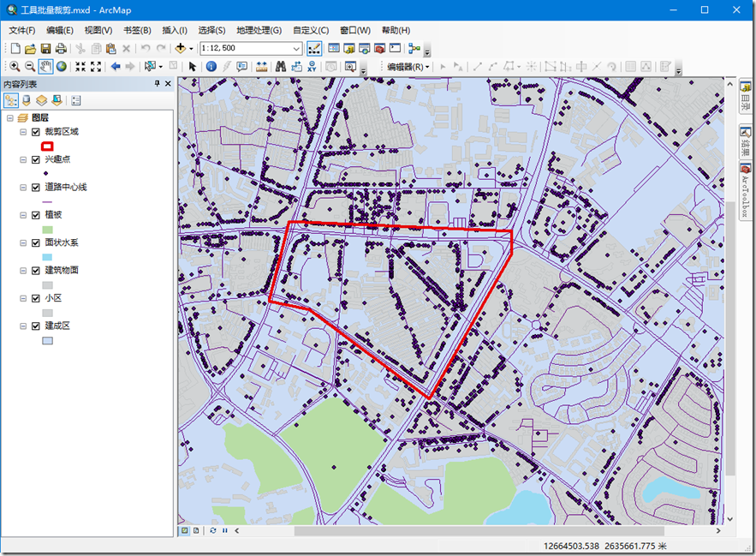Hide the 小区 layer
Viewport: 756px width, 556px height.
pos(36,298)
